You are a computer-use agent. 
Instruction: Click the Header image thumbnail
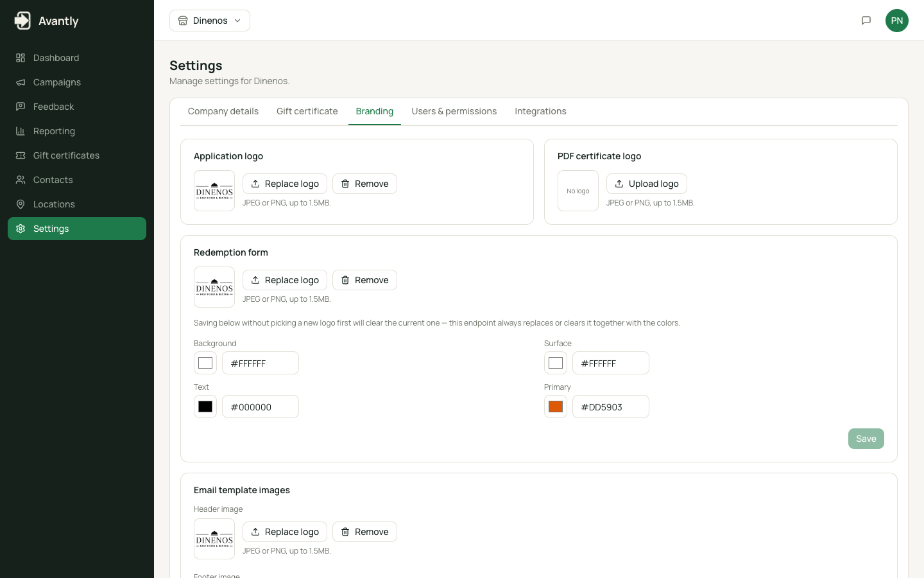[214, 539]
